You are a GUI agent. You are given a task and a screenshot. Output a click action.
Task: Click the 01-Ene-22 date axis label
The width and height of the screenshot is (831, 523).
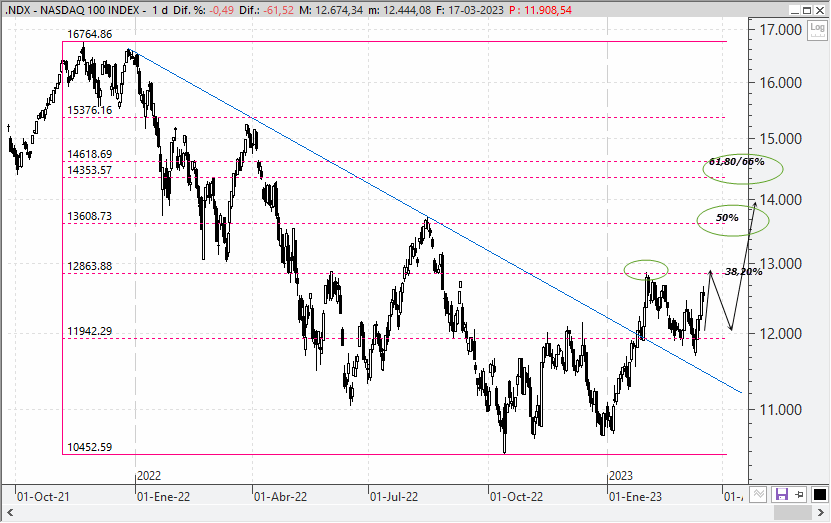[163, 497]
